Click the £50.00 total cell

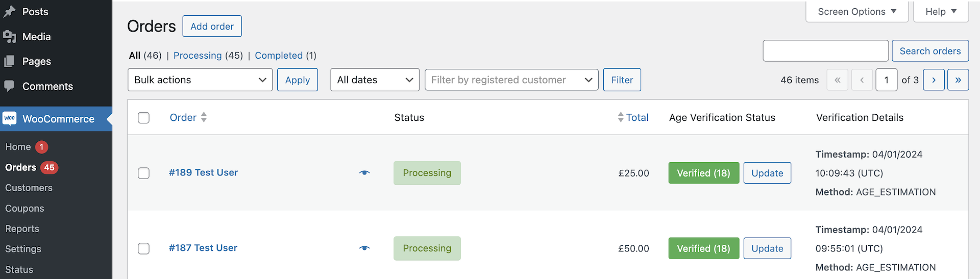tap(633, 249)
